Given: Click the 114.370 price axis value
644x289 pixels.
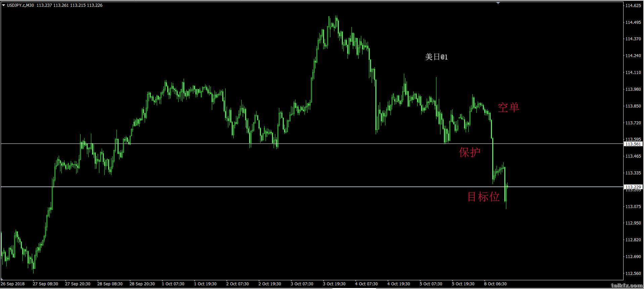Looking at the screenshot, I should pyautogui.click(x=633, y=39).
